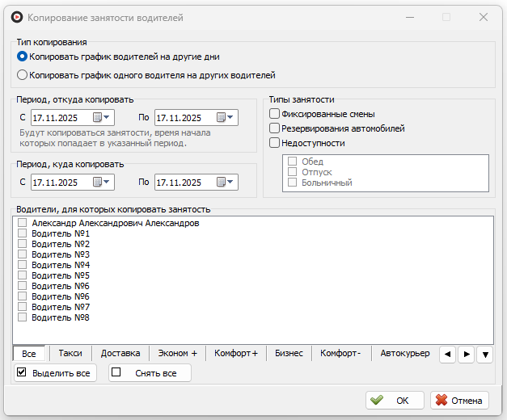Viewport: 507px width, 420px height.
Task: Select 'Копировать график одного водителя на других водителей'
Action: pos(23,76)
